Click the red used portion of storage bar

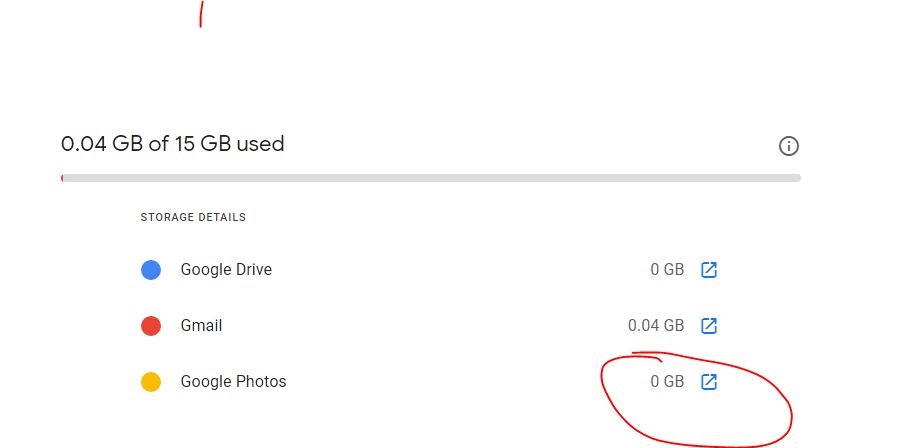pyautogui.click(x=62, y=178)
